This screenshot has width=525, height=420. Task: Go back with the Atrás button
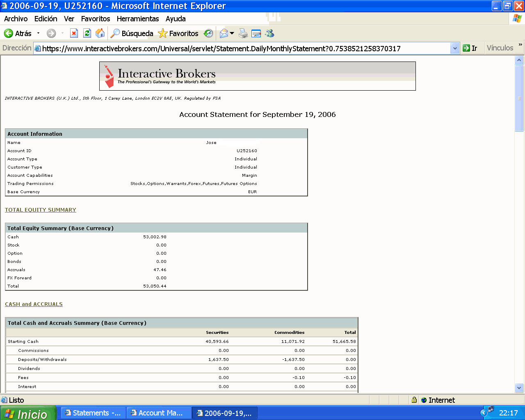point(18,34)
